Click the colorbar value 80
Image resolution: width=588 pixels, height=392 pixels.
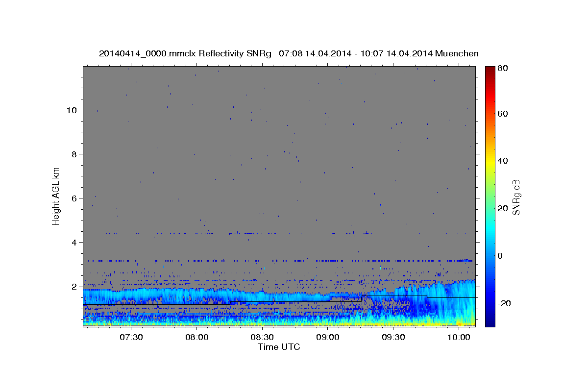tap(503, 69)
